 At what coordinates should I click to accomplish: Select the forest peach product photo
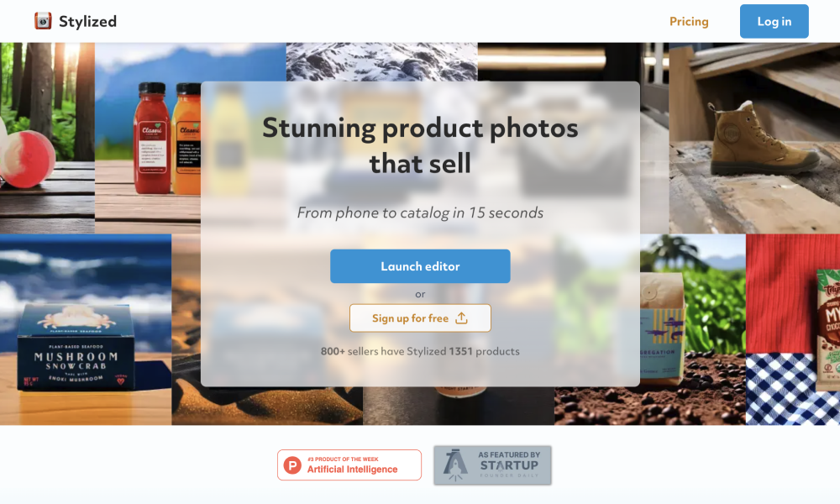coord(47,139)
